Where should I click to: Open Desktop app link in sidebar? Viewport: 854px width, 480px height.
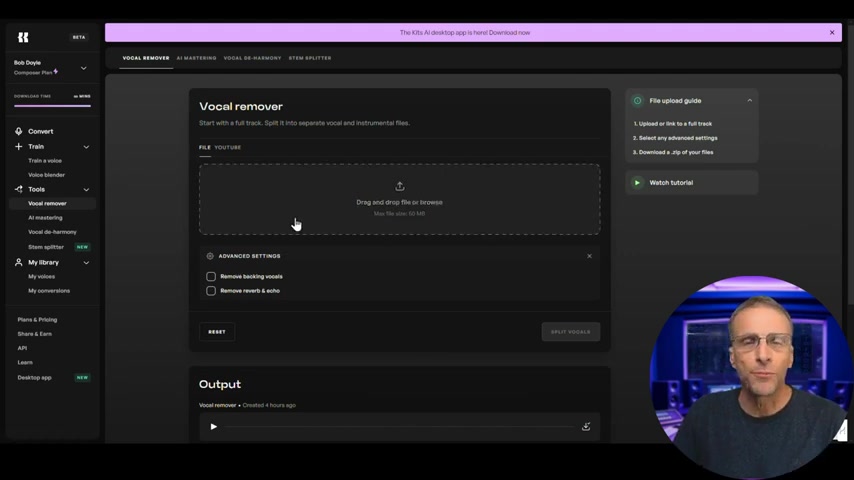(x=34, y=378)
